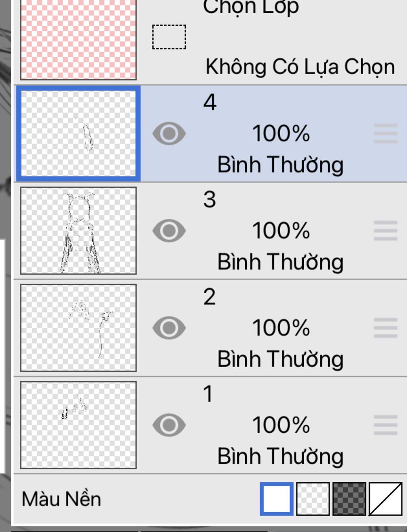Click the pink selection layer thumbnail

click(x=78, y=39)
